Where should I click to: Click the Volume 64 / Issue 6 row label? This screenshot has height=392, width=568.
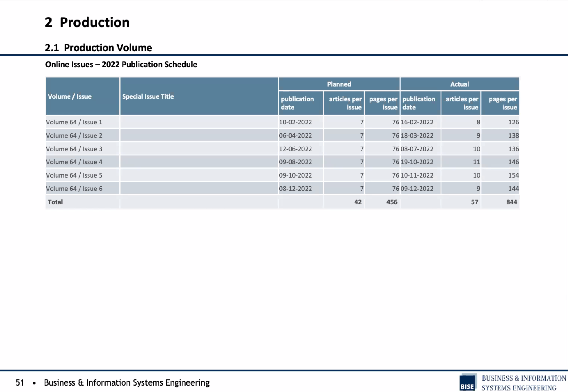(74, 189)
